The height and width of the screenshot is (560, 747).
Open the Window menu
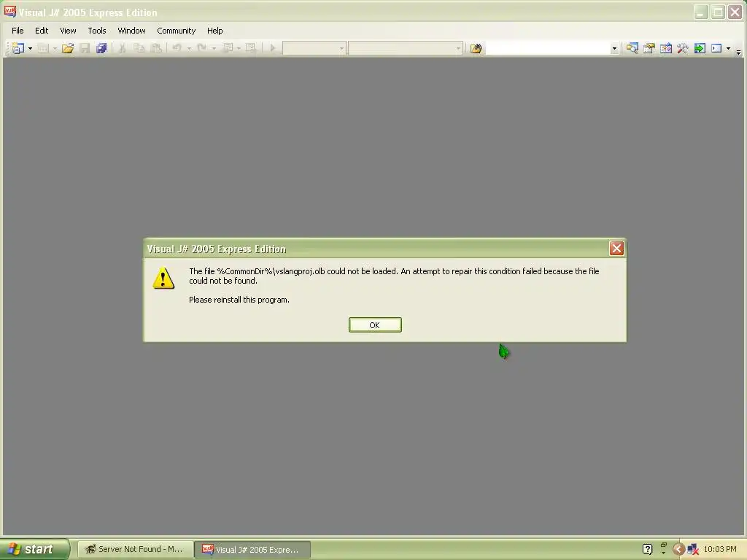[x=131, y=31]
